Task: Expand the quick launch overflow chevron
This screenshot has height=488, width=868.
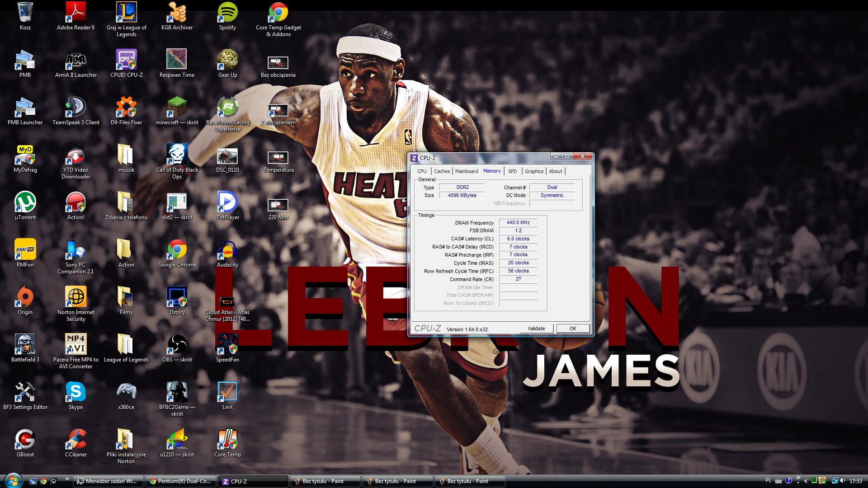Action: [67, 479]
